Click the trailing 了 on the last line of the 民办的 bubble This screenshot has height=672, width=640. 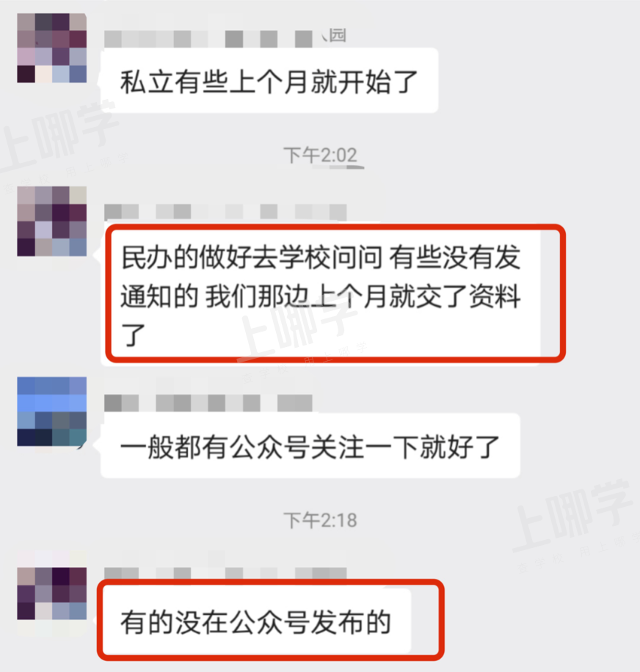(x=133, y=335)
